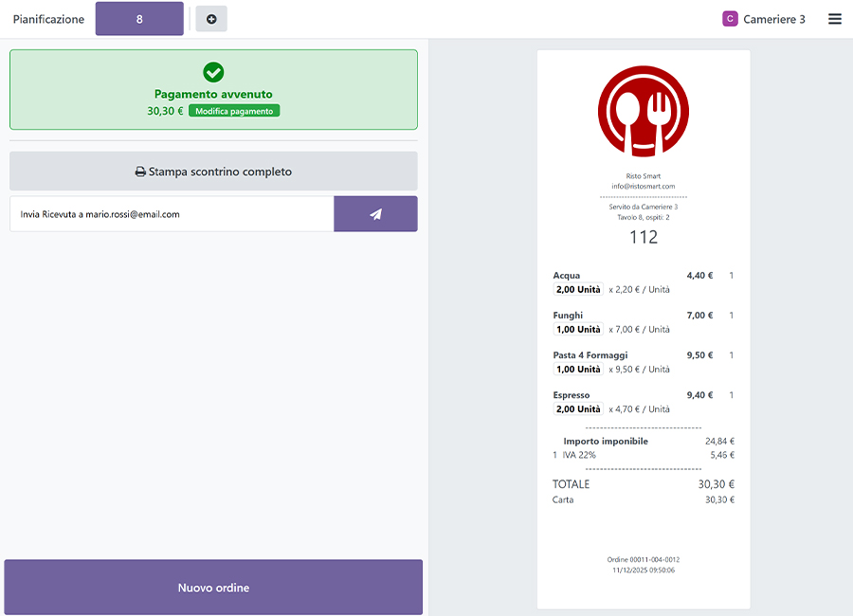853x616 pixels.
Task: Click the plus icon to add order
Action: coord(210,19)
